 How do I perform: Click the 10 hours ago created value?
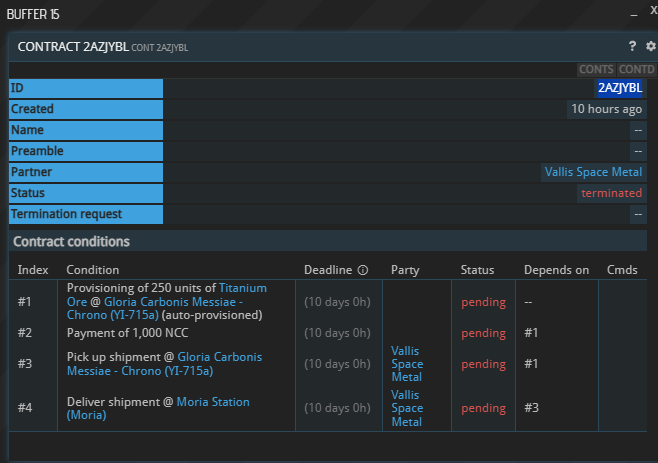pos(606,109)
